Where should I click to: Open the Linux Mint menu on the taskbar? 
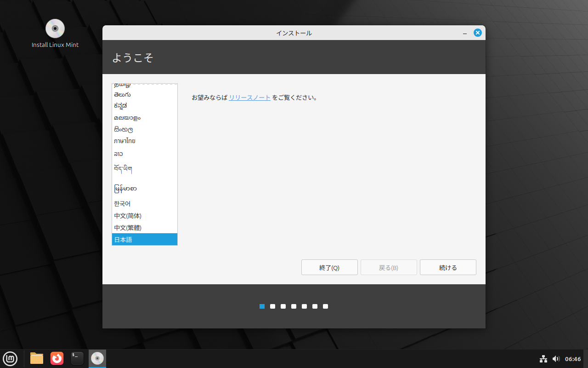tap(10, 358)
